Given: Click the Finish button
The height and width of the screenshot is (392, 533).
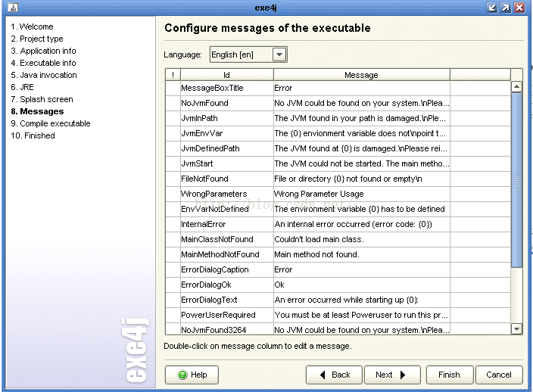Looking at the screenshot, I should (x=450, y=375).
